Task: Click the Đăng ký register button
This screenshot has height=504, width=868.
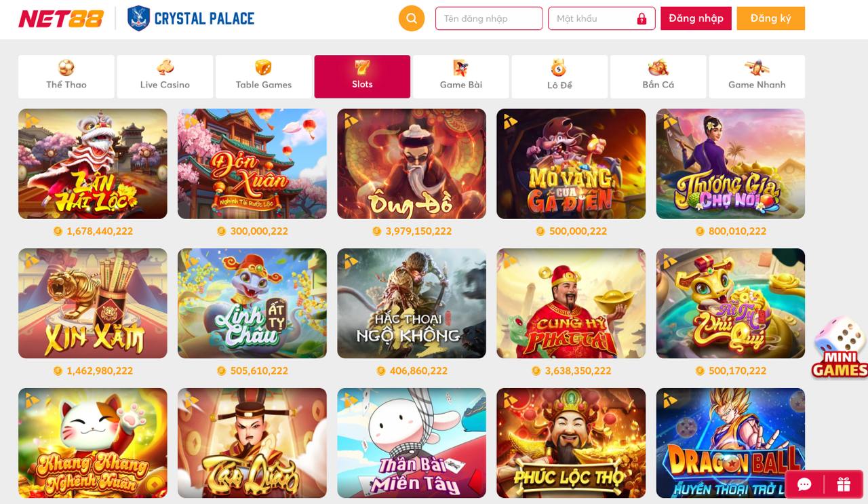Action: click(x=771, y=18)
